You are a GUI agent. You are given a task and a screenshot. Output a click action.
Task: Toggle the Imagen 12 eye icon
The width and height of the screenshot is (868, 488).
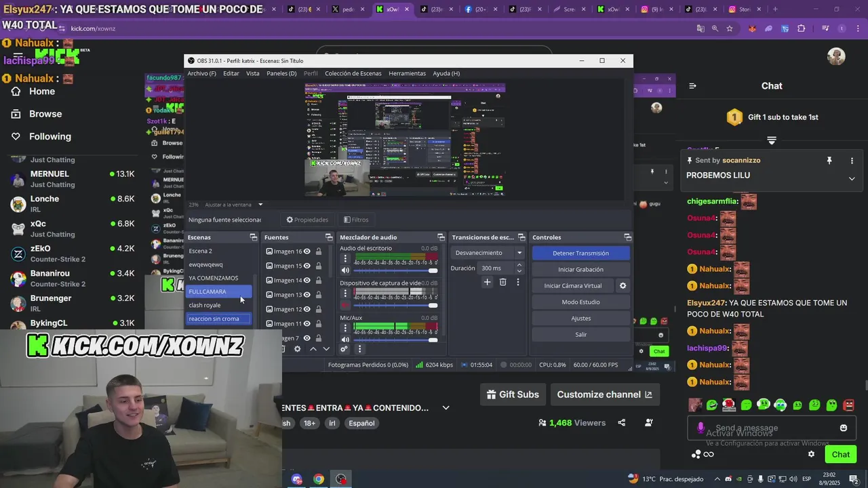click(307, 309)
